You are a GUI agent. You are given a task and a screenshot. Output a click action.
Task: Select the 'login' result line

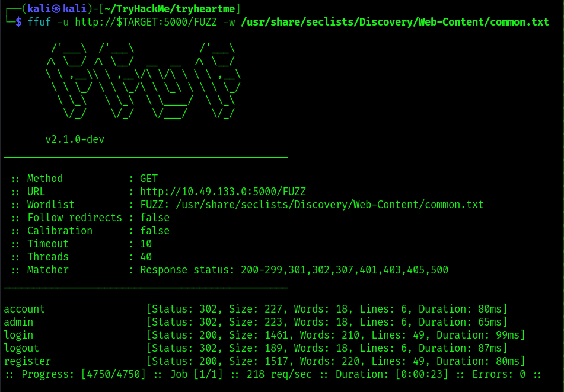[265, 335]
